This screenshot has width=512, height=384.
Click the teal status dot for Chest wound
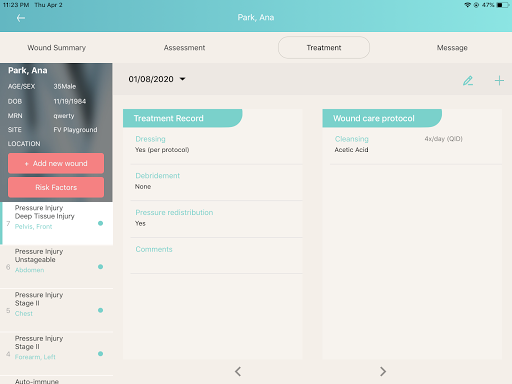(100, 310)
